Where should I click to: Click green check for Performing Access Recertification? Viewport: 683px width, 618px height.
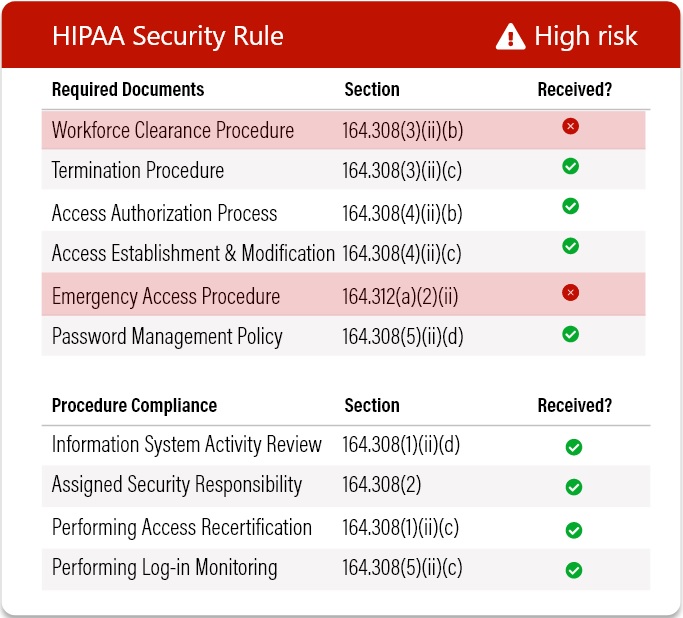coord(574,530)
